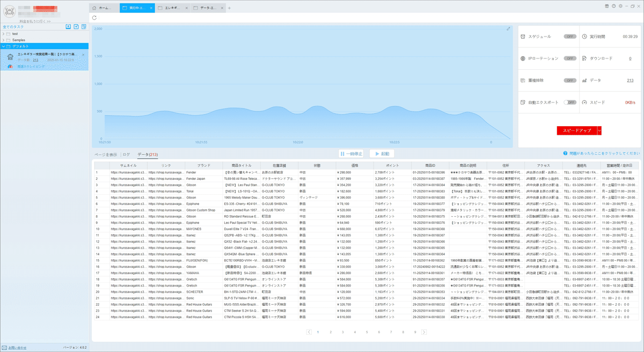Click the 高速スクレイピング speed gauge icon
Image resolution: width=644 pixels, height=352 pixels.
(x=10, y=67)
